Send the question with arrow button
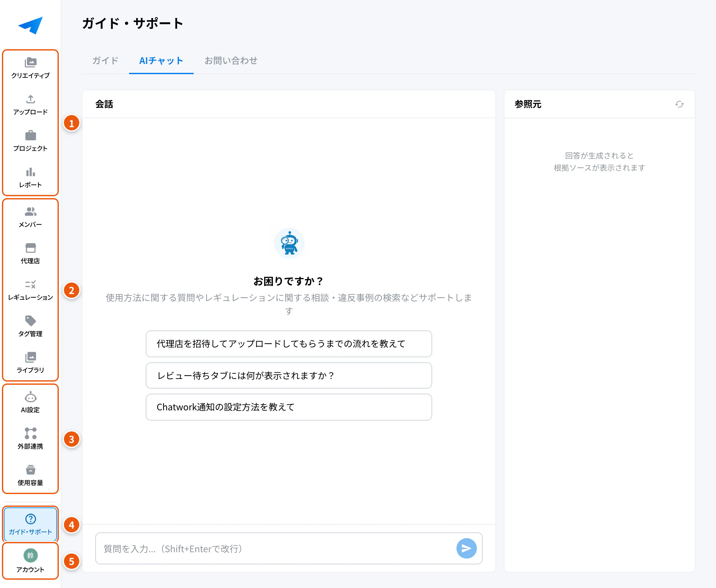 point(466,548)
